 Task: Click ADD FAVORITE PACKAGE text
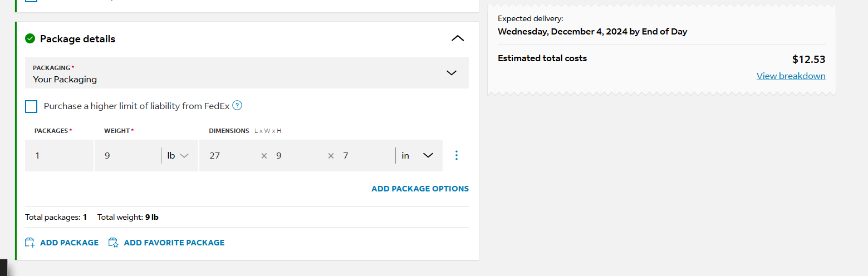[x=174, y=243]
